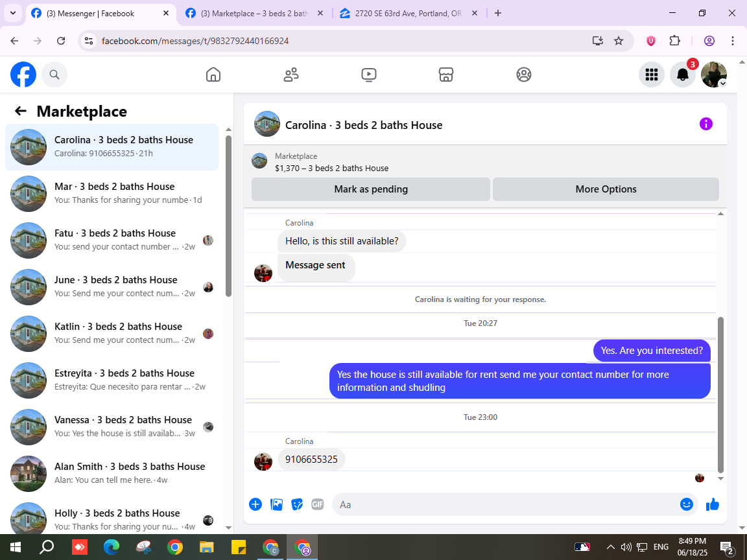Click the chat list scrollbar
Screen dimensions: 747x560
(228, 215)
